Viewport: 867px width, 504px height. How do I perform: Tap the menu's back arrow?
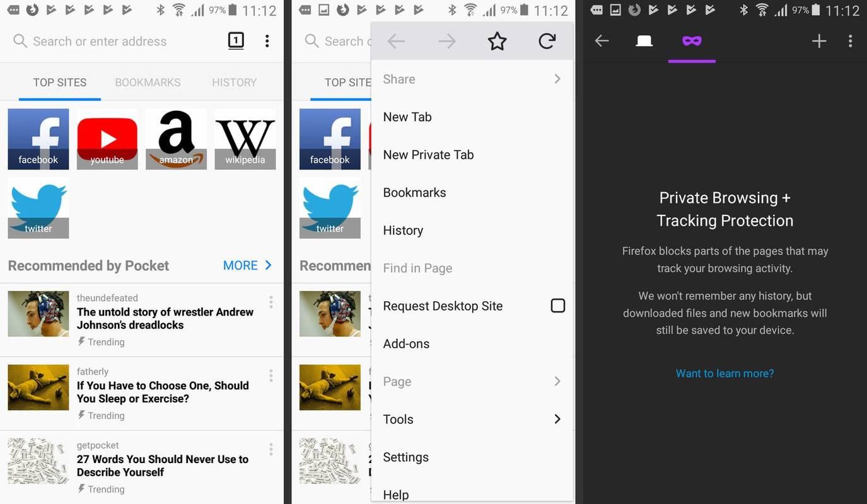point(396,42)
